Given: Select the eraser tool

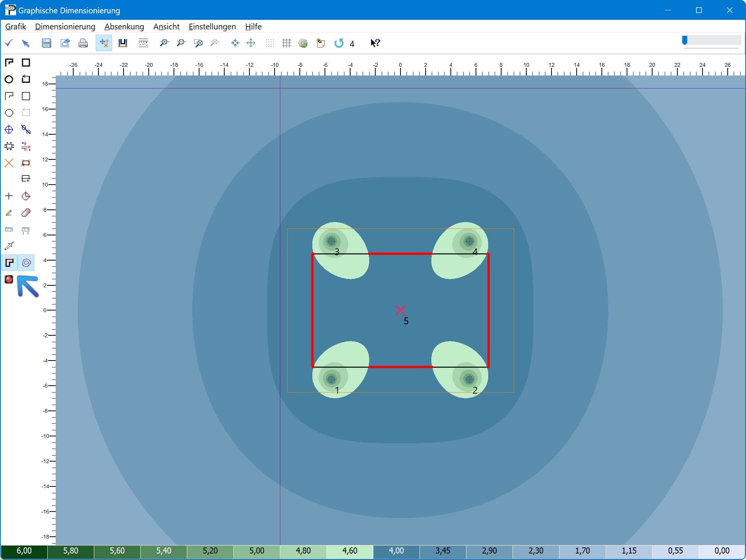Looking at the screenshot, I should point(26,213).
